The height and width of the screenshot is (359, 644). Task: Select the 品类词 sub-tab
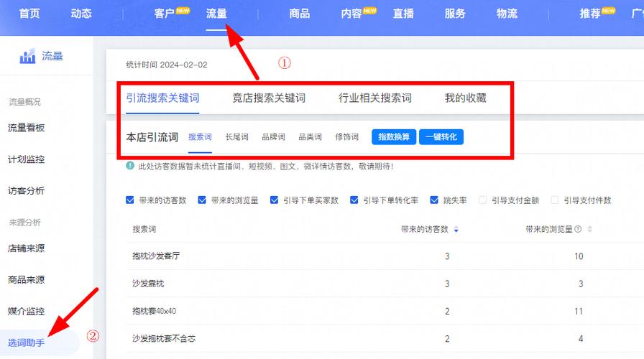click(x=310, y=137)
